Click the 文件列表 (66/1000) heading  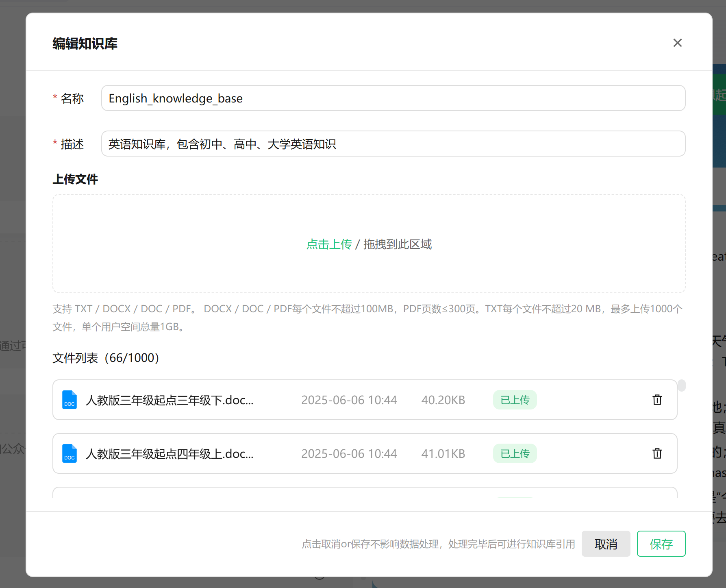coord(106,358)
